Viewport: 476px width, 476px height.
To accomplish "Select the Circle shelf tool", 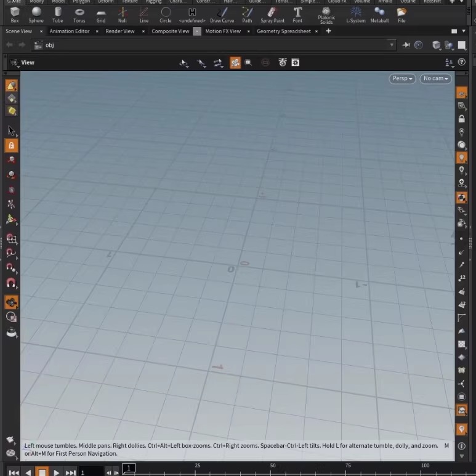I will pyautogui.click(x=166, y=15).
